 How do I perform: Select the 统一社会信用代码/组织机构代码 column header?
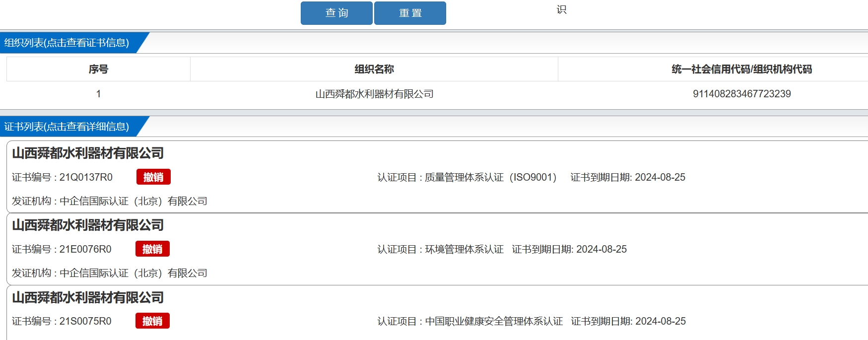(x=741, y=69)
